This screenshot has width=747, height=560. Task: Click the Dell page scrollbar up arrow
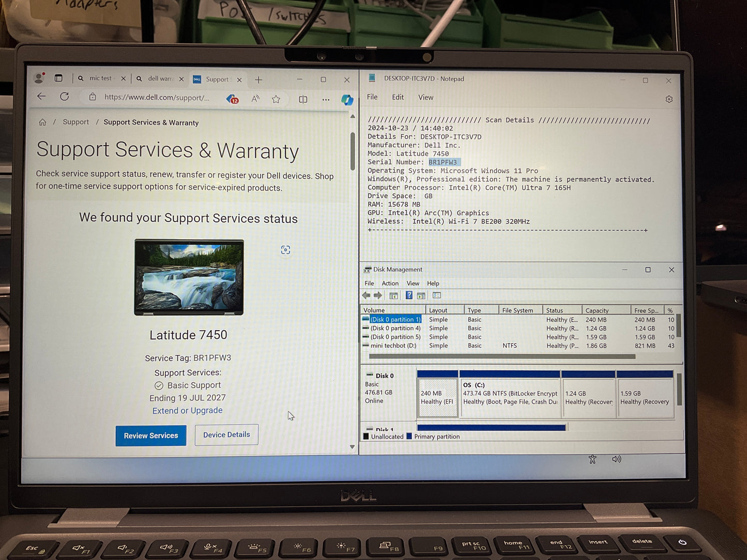point(353,117)
